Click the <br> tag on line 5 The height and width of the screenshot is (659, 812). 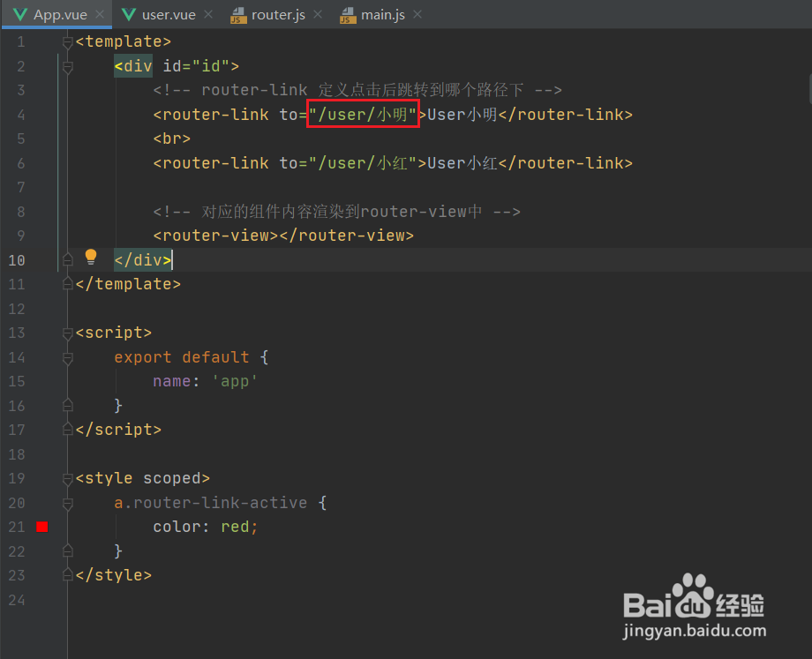click(x=172, y=139)
